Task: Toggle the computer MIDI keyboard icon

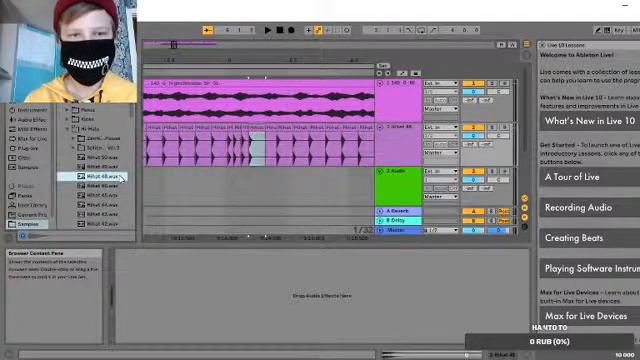Action: [607, 30]
